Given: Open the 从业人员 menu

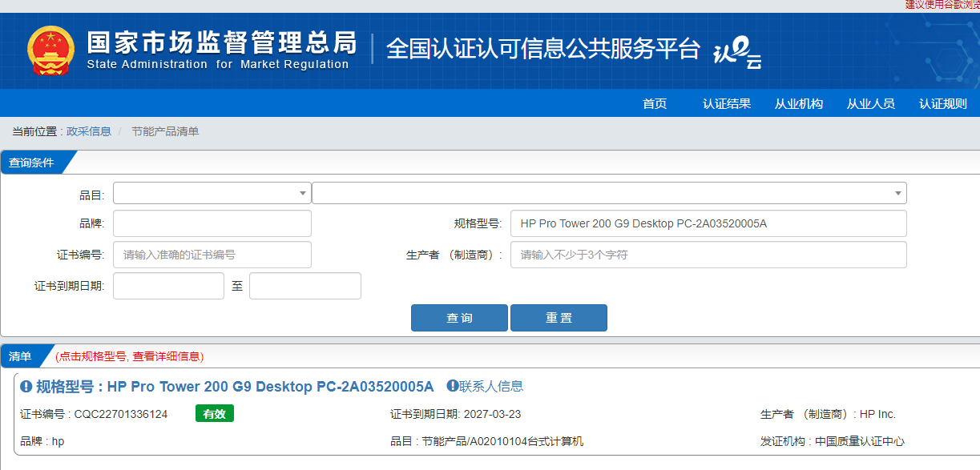Looking at the screenshot, I should (x=871, y=103).
